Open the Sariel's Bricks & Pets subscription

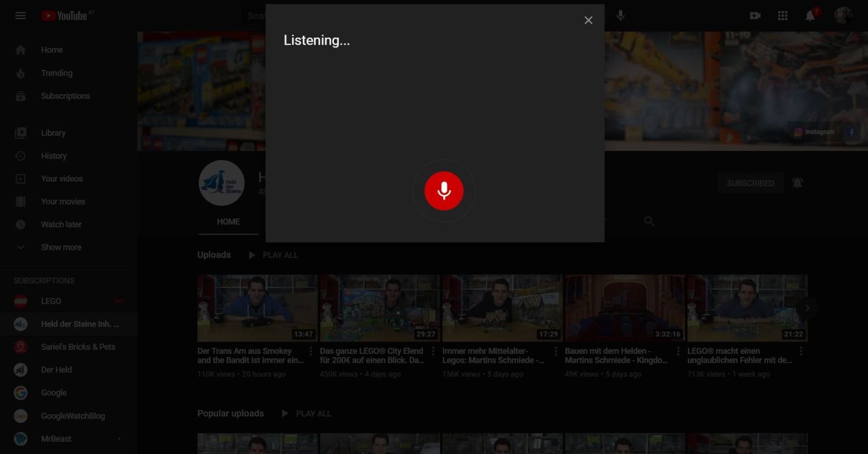coord(78,347)
